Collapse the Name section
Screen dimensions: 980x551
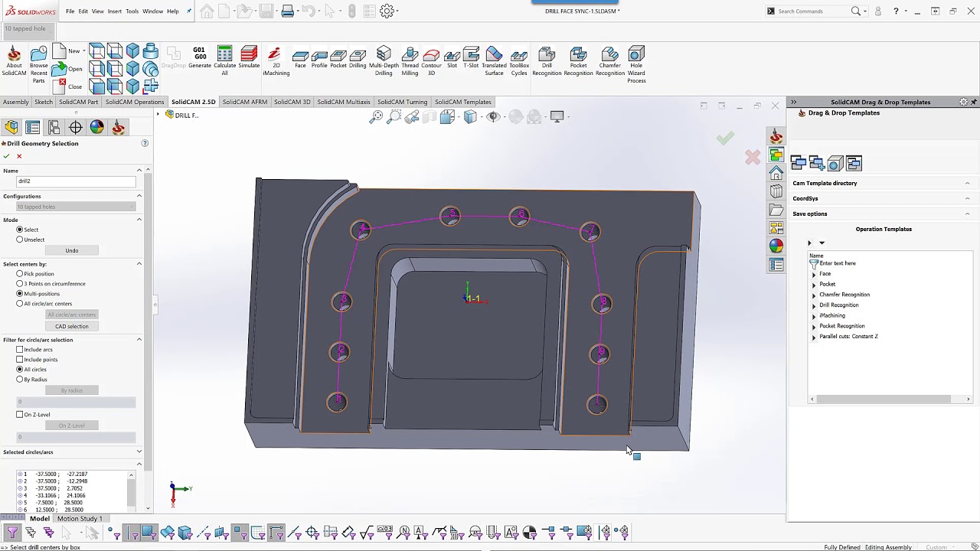coord(139,170)
